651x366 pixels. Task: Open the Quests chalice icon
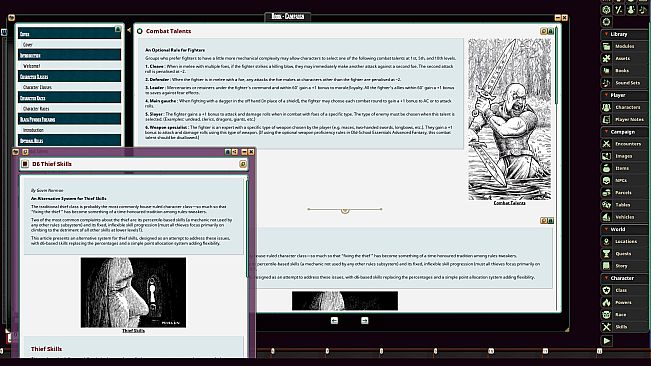606,254
